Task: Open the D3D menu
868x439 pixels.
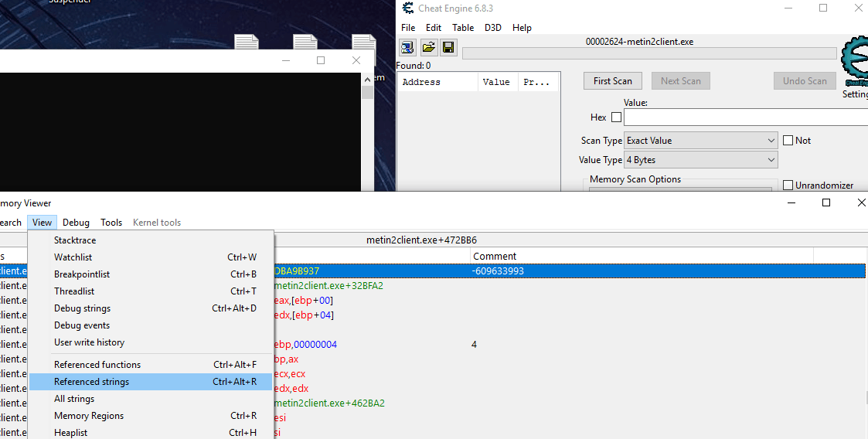Action: (x=492, y=28)
